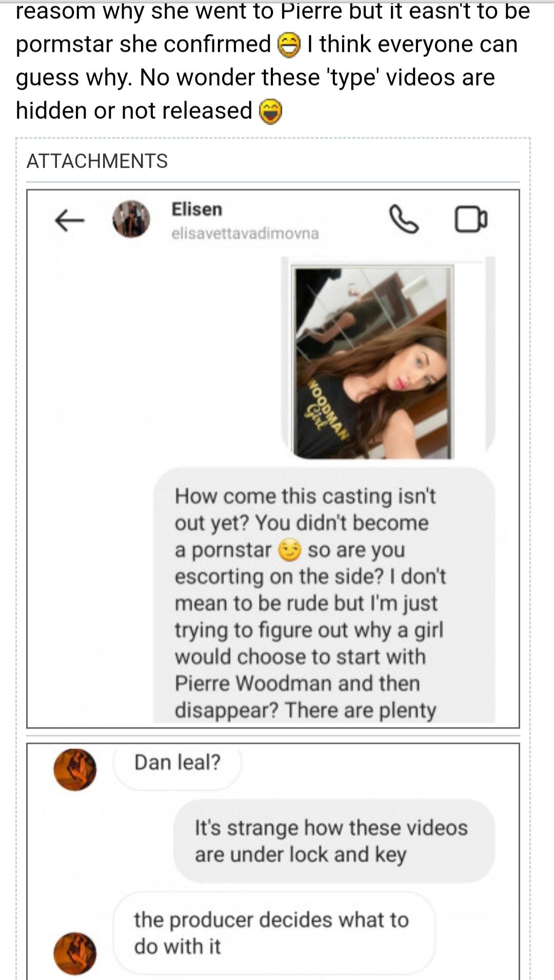Image resolution: width=554 pixels, height=980 pixels.
Task: Tap avatar beside "the producer decides" message
Action: (75, 953)
